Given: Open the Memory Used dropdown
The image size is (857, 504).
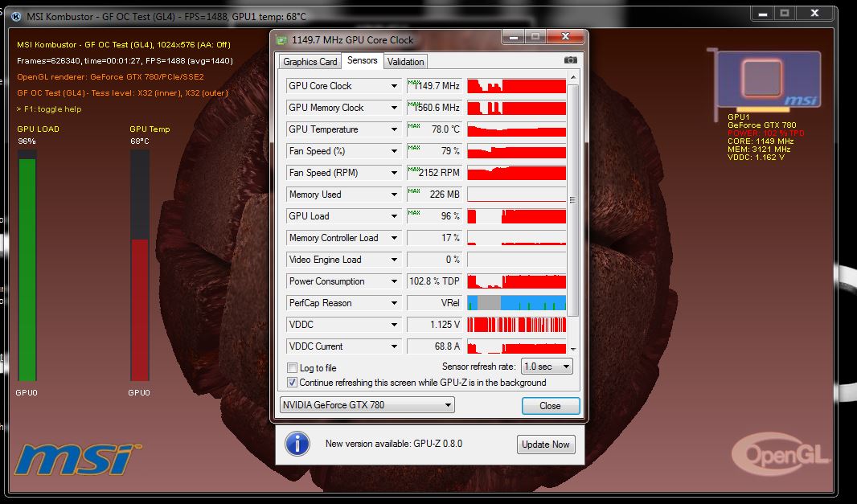Looking at the screenshot, I should coord(393,195).
